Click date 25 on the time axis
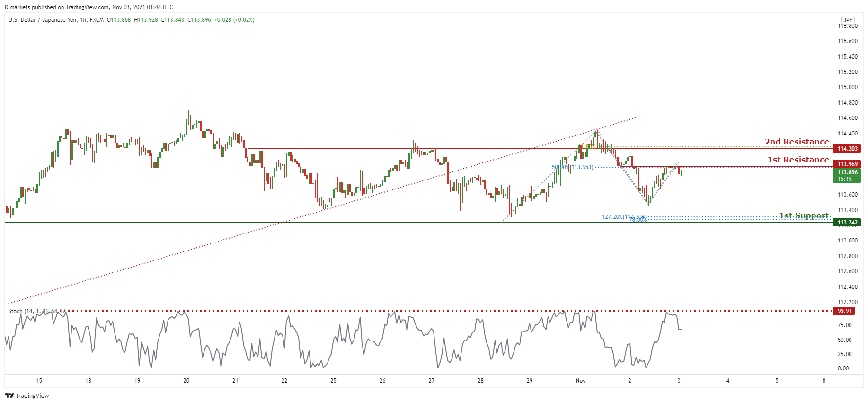Screen dimensions: 868x404 (334, 381)
